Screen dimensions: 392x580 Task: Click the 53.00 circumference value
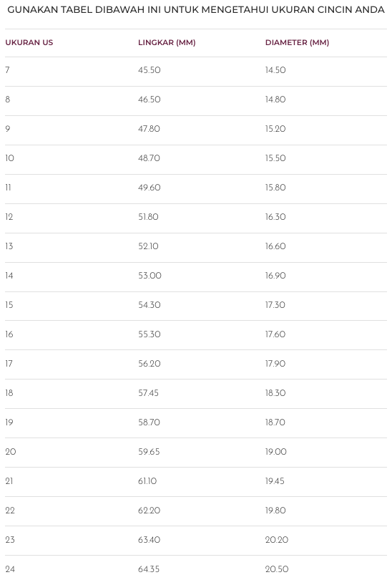150,276
